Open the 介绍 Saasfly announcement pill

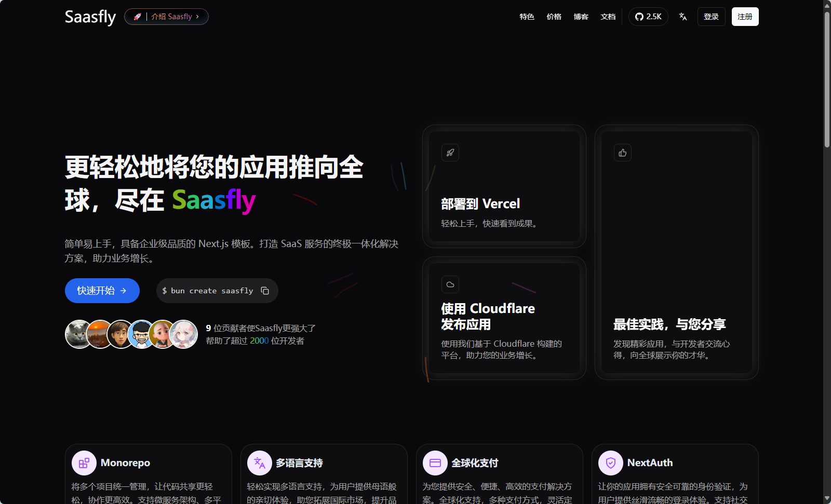click(x=166, y=17)
